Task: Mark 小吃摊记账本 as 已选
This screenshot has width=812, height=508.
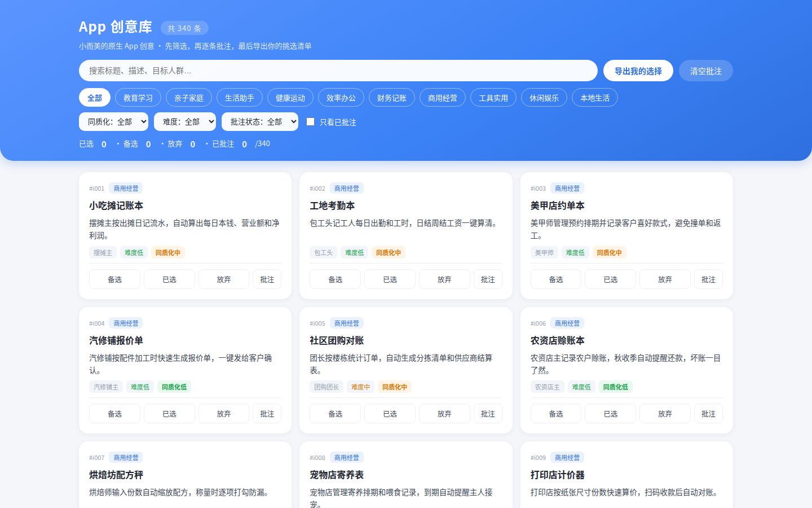Action: click(169, 279)
